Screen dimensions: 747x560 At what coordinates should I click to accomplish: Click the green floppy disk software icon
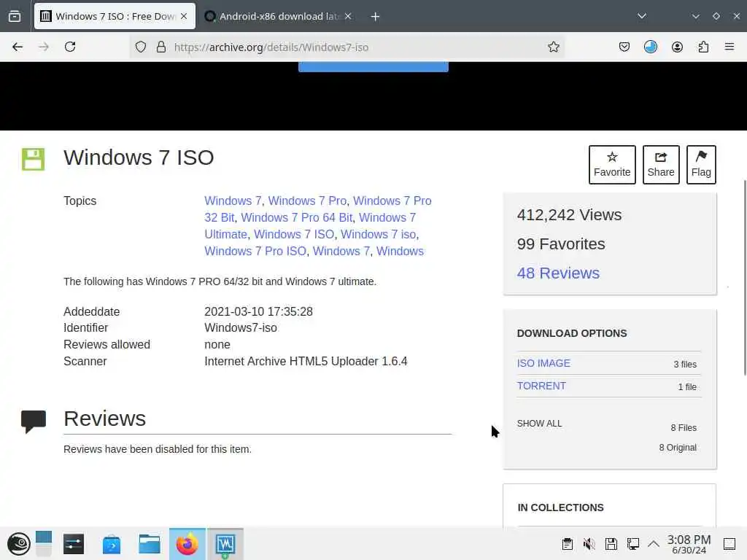(x=34, y=159)
